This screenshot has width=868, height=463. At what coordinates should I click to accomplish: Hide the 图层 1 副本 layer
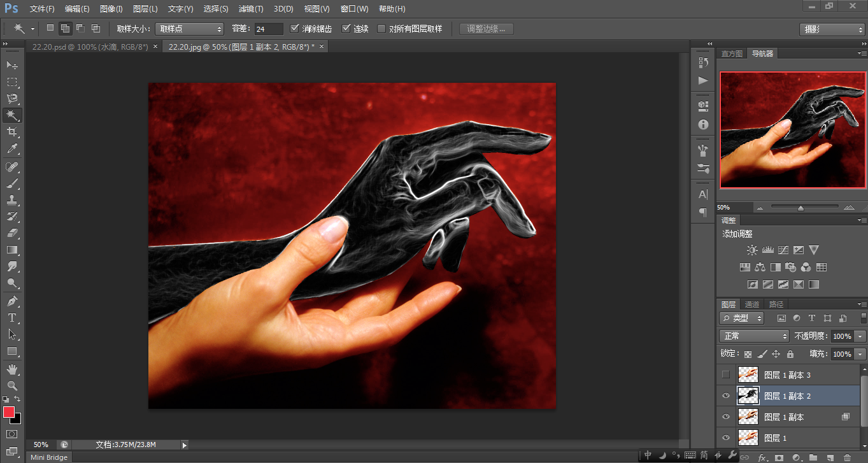pos(725,417)
